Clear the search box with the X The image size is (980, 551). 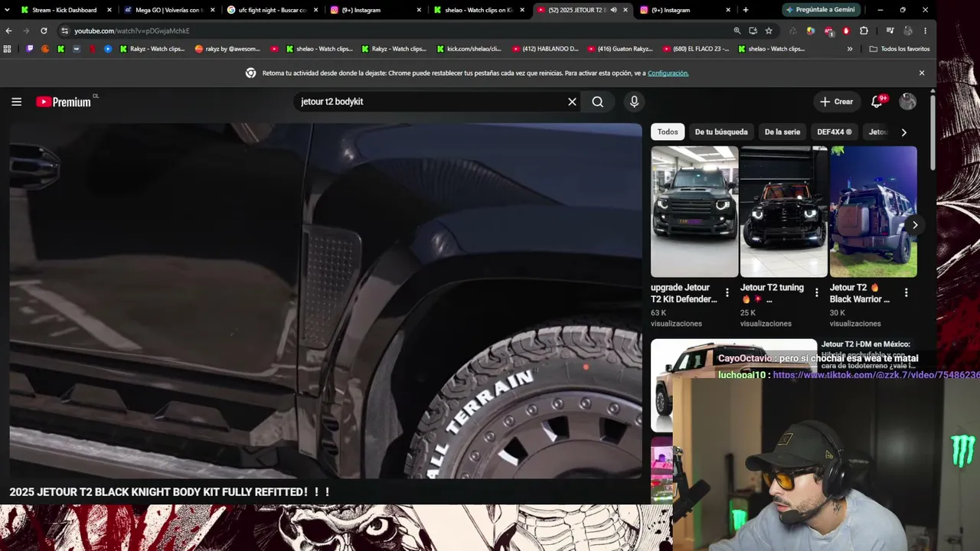click(x=572, y=102)
